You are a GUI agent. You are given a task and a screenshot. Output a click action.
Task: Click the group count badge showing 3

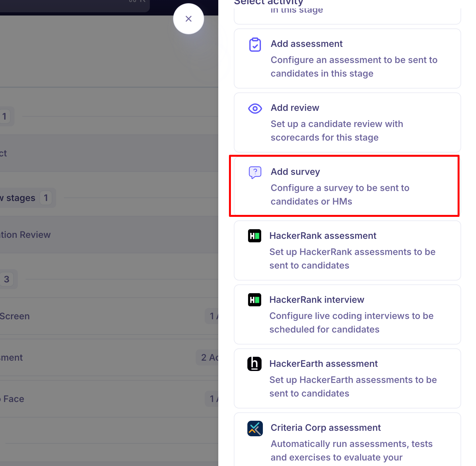click(6, 279)
